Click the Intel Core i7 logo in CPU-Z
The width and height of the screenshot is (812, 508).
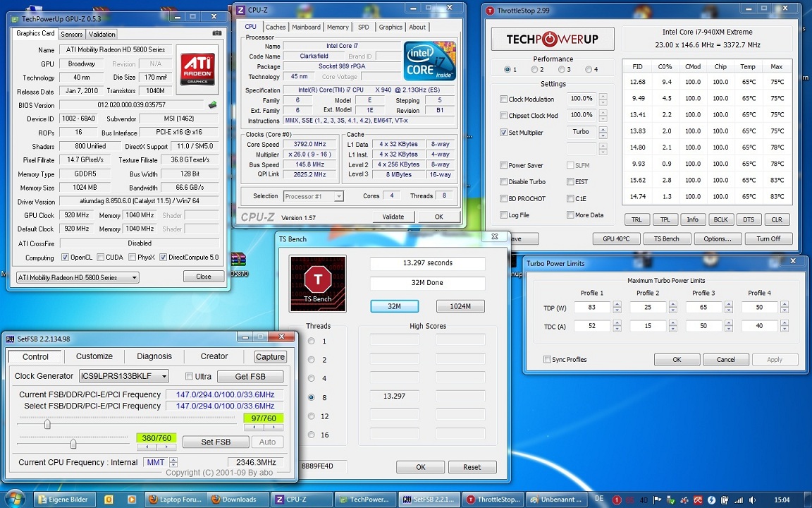429,61
